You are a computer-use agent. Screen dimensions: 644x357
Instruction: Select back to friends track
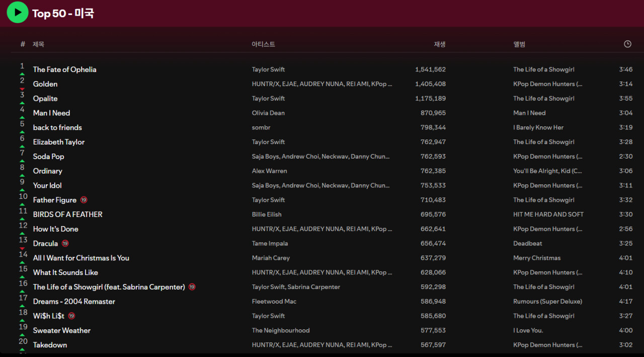tap(57, 127)
